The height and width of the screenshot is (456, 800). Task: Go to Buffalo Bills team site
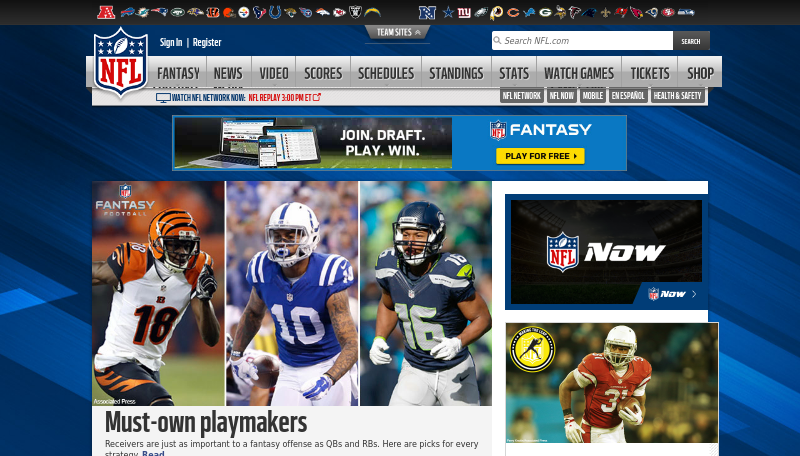(x=127, y=12)
